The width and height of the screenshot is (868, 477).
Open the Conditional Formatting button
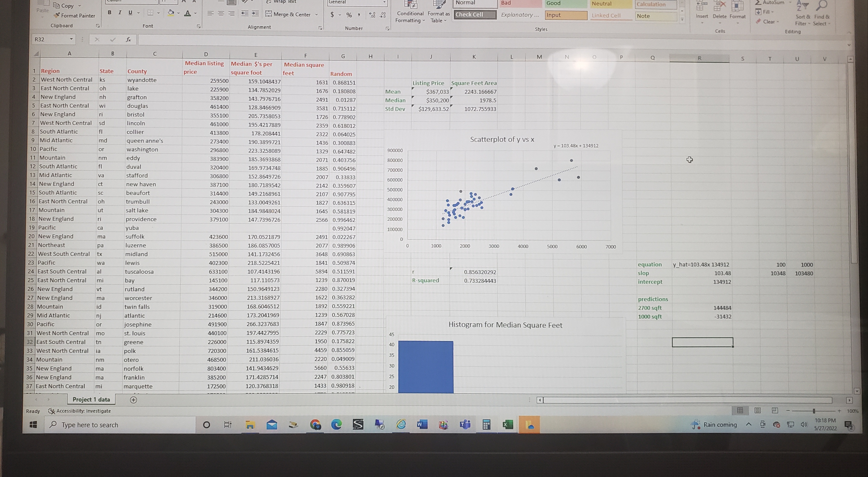pos(410,13)
